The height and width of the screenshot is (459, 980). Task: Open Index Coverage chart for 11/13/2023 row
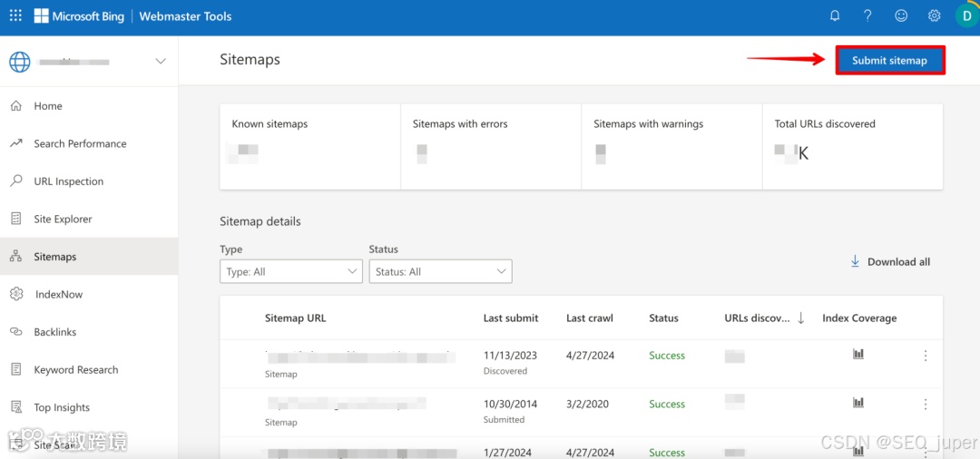click(x=858, y=354)
